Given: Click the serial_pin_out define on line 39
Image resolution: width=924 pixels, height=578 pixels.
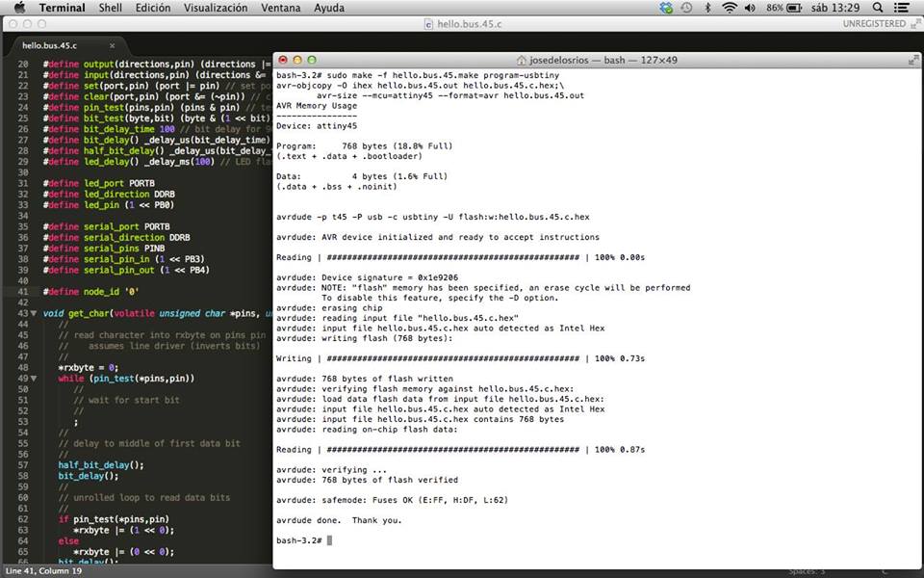Looking at the screenshot, I should 126,270.
